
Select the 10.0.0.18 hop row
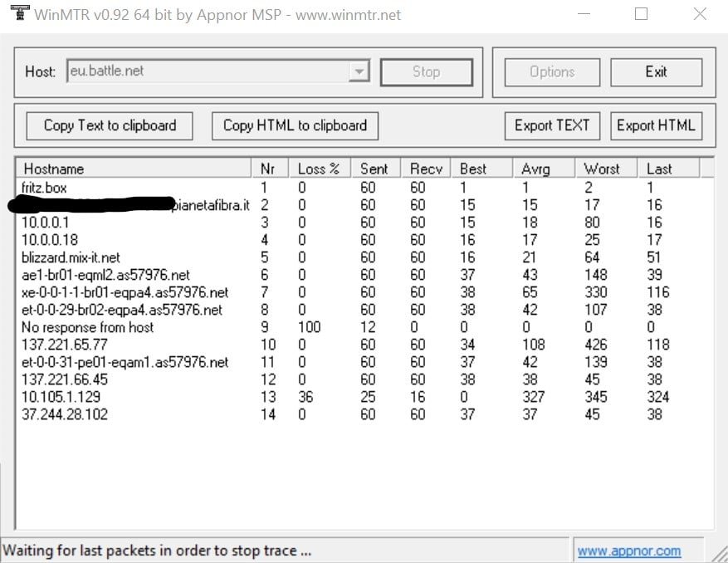(x=358, y=240)
